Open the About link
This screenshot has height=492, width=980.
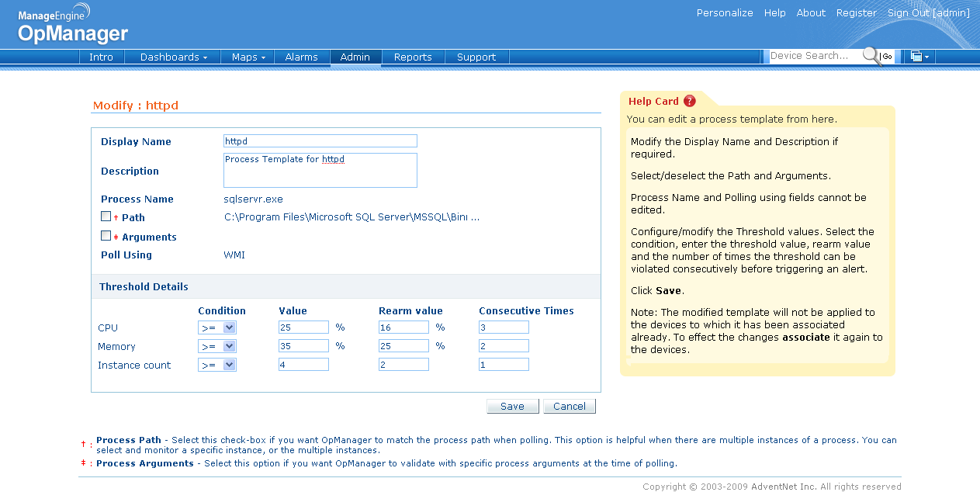[811, 13]
